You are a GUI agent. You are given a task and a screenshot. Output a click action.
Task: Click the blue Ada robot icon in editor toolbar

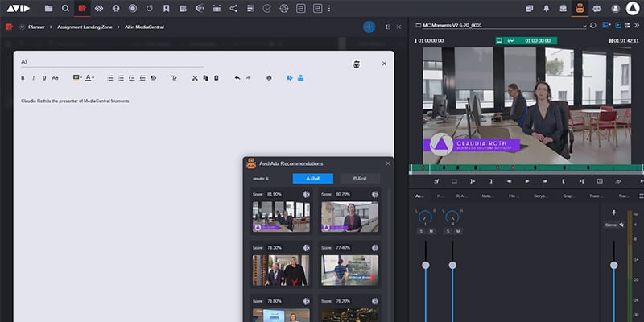300,77
